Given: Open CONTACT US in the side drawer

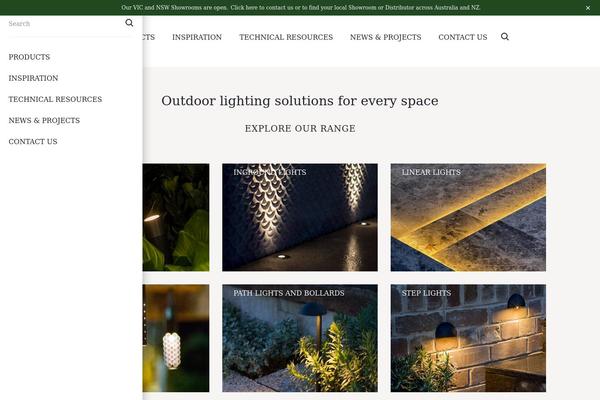Looking at the screenshot, I should [33, 141].
